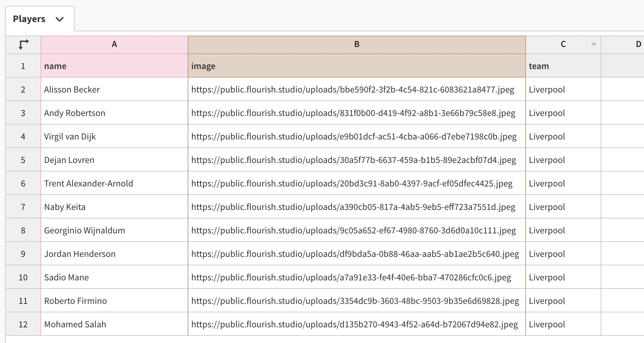Click Liverpool team cell for Virgil van Dijk

(x=563, y=136)
